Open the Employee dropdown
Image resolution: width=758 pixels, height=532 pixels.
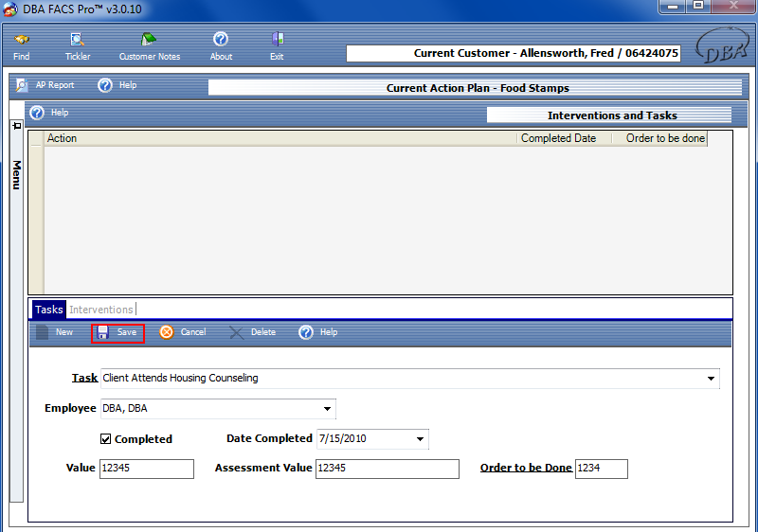tap(327, 409)
